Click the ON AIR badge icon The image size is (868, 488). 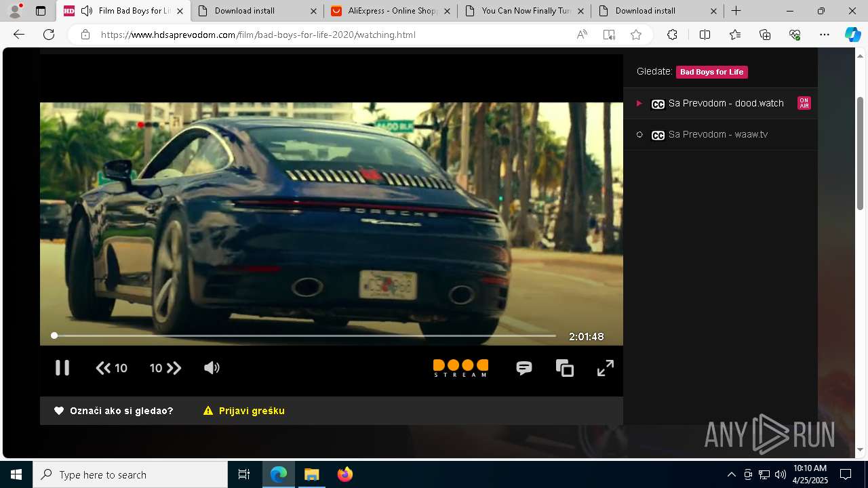tap(804, 103)
